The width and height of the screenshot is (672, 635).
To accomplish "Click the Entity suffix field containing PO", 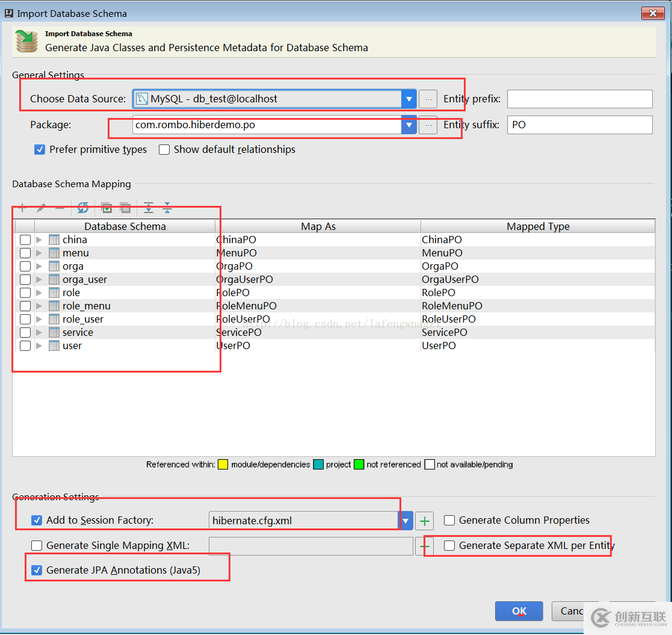I will click(x=579, y=125).
